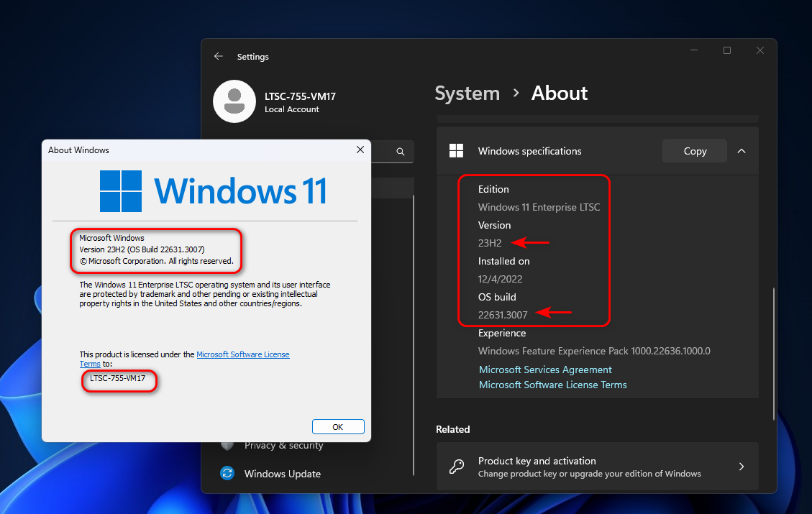Select the Windows Feature Experience Pack text

(594, 351)
